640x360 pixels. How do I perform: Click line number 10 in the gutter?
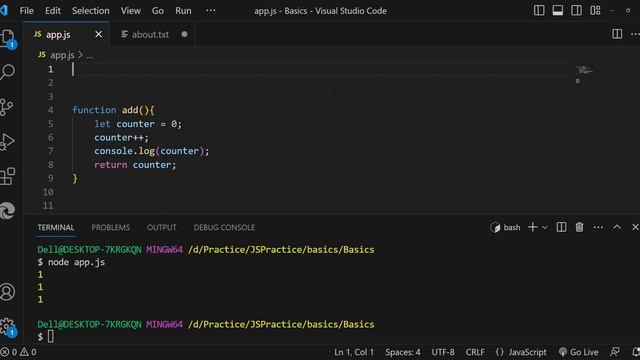point(48,192)
